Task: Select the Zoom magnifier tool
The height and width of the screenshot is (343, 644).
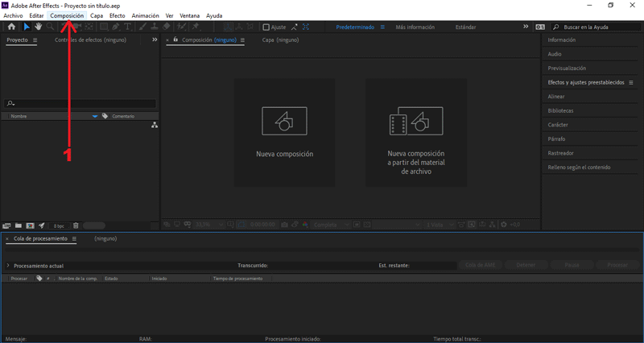Action: coord(50,27)
